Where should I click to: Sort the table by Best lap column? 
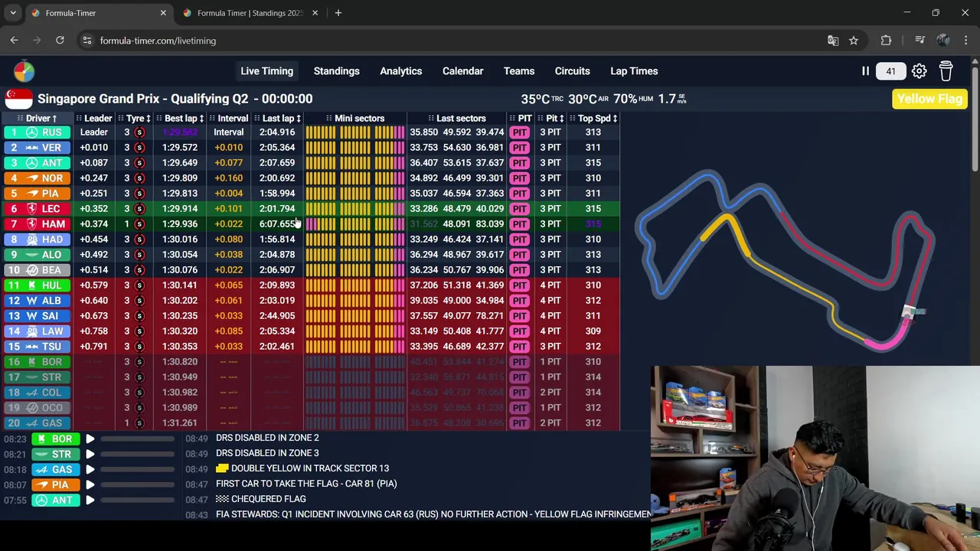(x=180, y=119)
